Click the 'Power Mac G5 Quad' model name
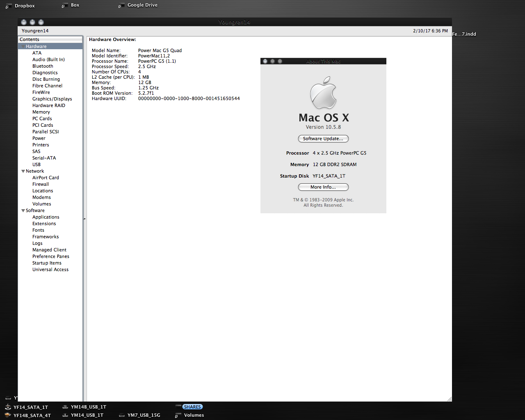525x420 pixels. pos(160,50)
